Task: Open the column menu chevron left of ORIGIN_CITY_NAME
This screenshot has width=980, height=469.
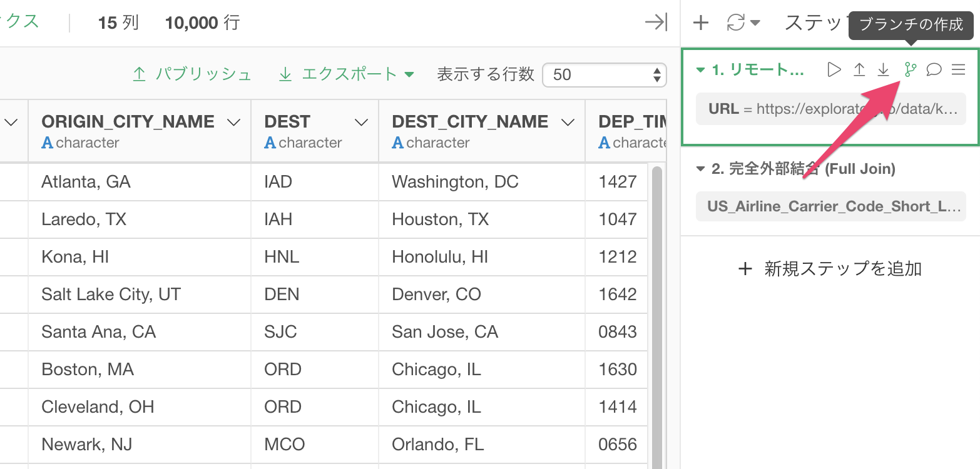Action: (11, 123)
